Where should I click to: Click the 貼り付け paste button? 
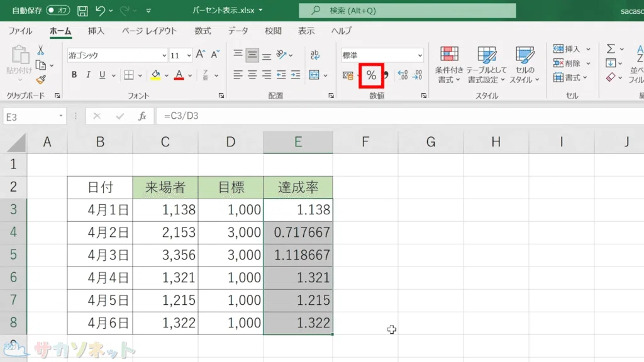[19, 63]
